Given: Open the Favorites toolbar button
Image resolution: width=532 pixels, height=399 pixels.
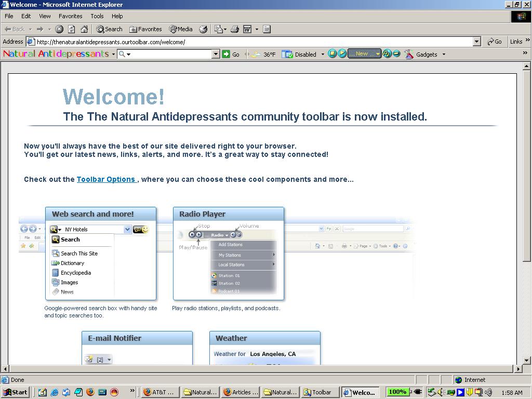Looking at the screenshot, I should click(x=146, y=29).
